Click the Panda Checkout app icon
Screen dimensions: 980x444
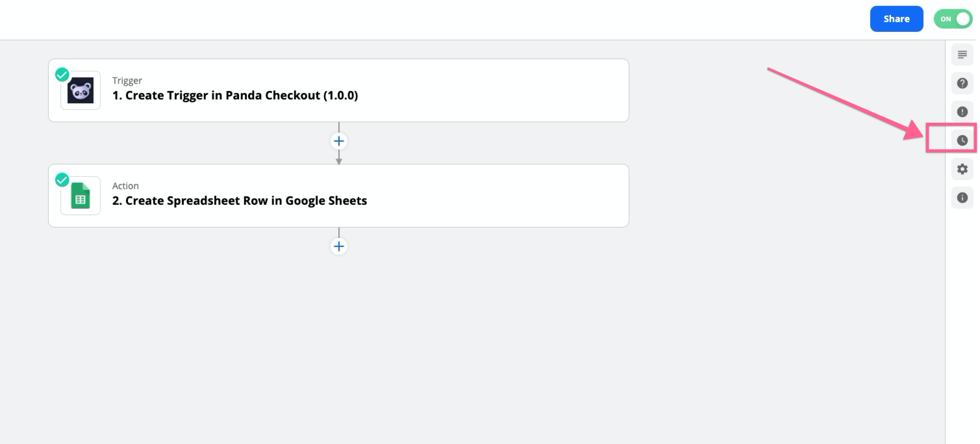click(81, 90)
